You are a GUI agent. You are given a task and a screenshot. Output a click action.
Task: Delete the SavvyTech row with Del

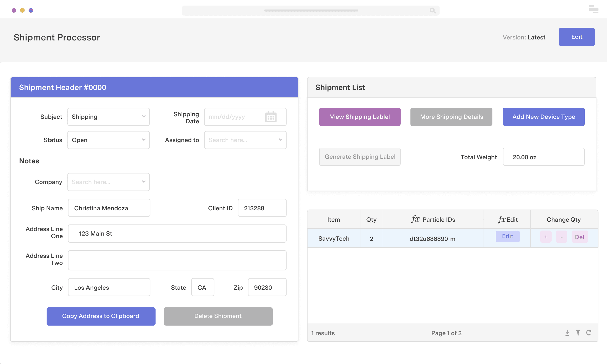pos(579,237)
